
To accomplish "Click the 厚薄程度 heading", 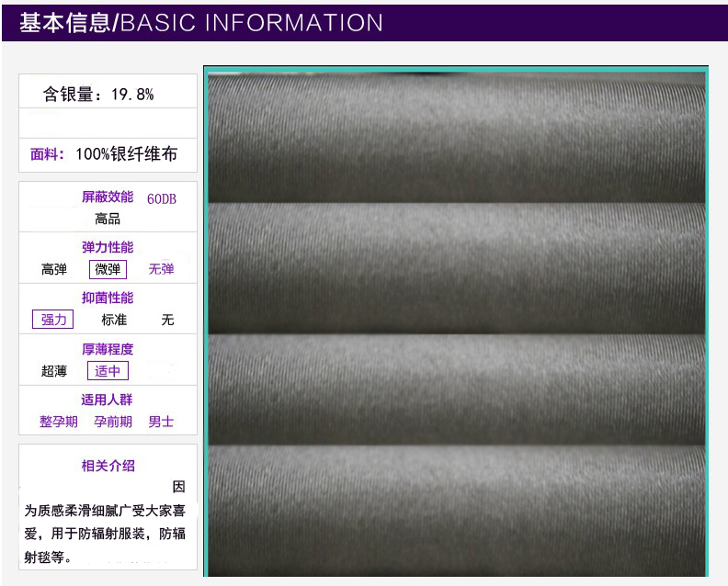I will pyautogui.click(x=108, y=349).
